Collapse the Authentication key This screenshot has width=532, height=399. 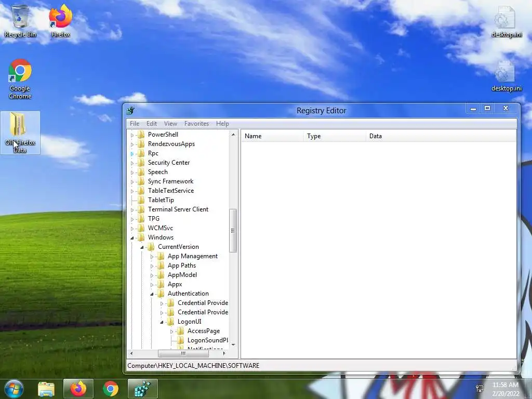click(152, 294)
